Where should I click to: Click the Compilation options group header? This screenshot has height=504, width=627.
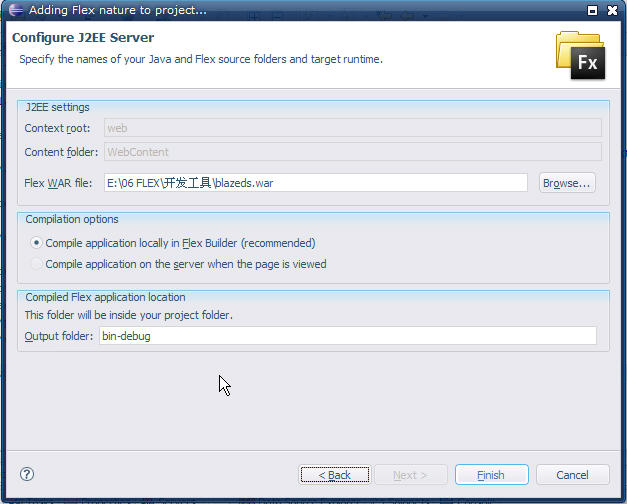click(x=72, y=219)
